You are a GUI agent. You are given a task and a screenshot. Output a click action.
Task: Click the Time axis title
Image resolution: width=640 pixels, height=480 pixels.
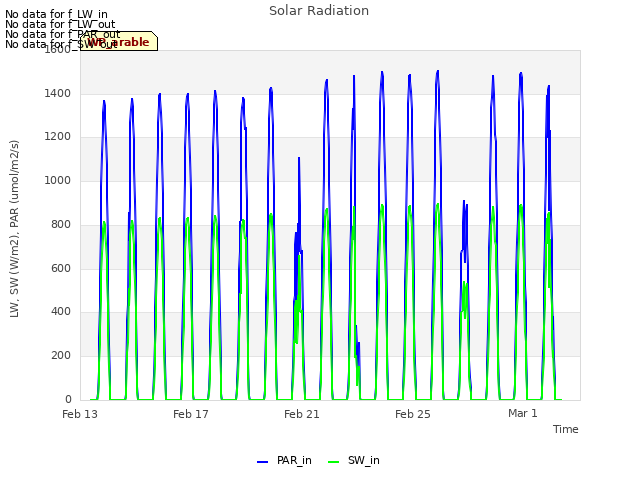[x=565, y=429]
